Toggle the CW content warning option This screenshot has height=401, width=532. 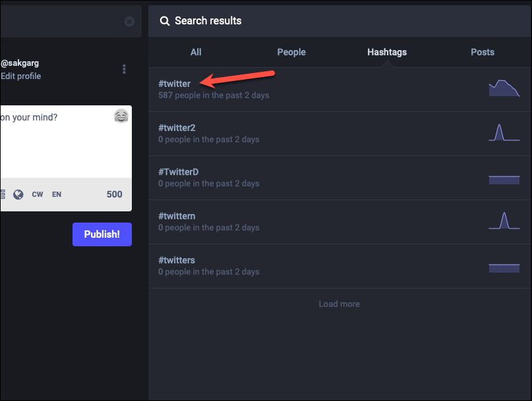[38, 194]
